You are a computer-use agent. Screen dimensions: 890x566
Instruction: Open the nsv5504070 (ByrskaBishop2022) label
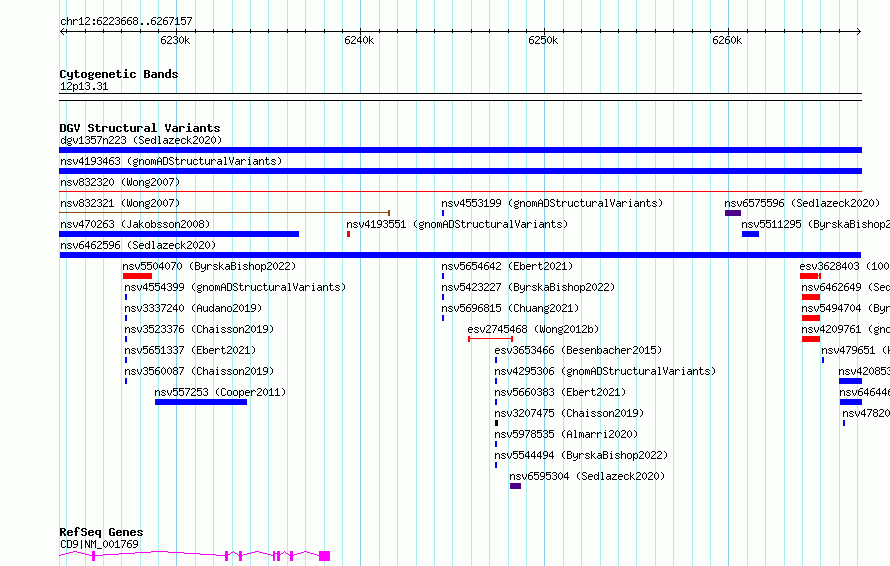pyautogui.click(x=209, y=266)
